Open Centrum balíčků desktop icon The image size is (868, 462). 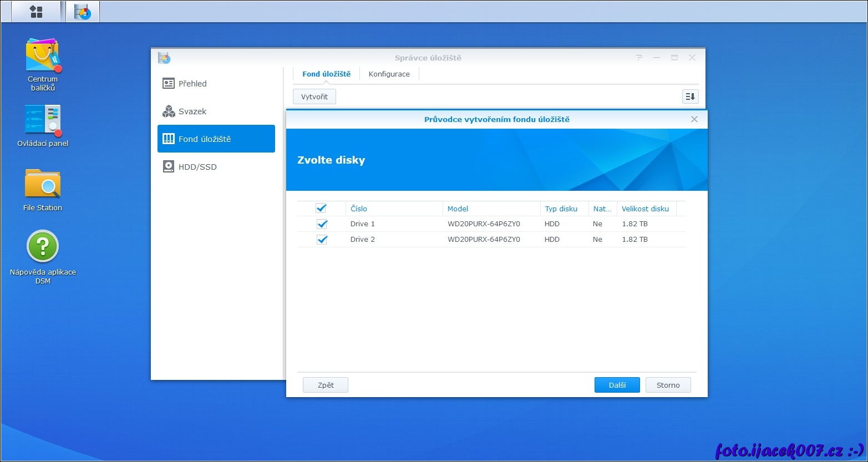pos(43,55)
